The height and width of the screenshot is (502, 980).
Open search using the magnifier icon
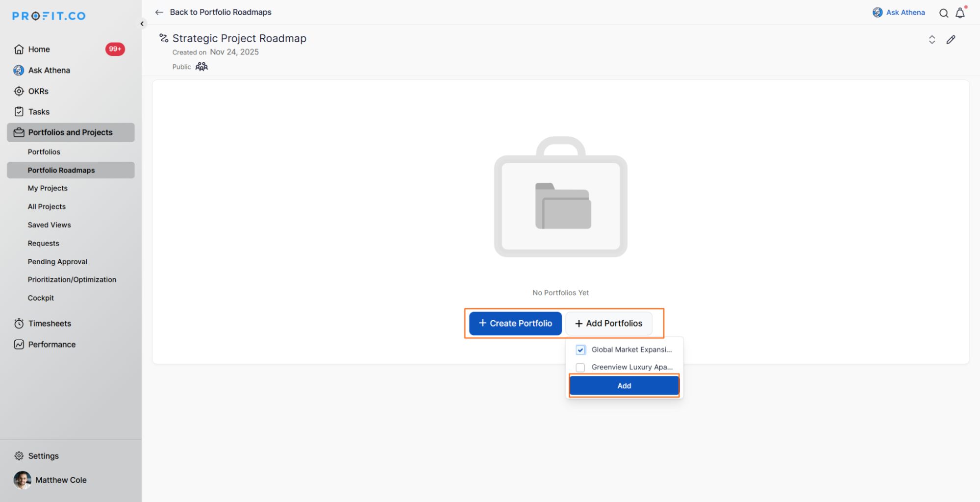[x=943, y=13]
